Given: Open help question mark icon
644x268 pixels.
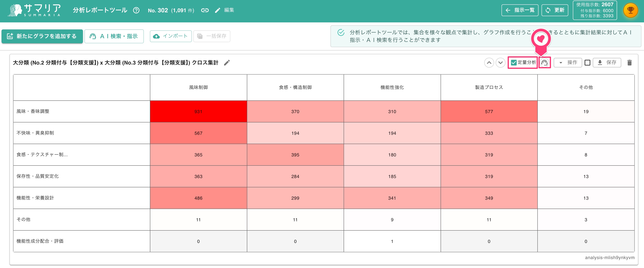Looking at the screenshot, I should pos(136,10).
